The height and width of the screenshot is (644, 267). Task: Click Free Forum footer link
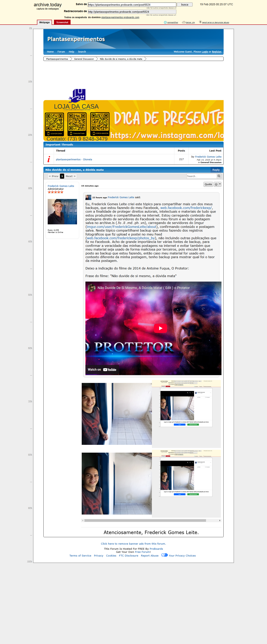tap(142, 552)
